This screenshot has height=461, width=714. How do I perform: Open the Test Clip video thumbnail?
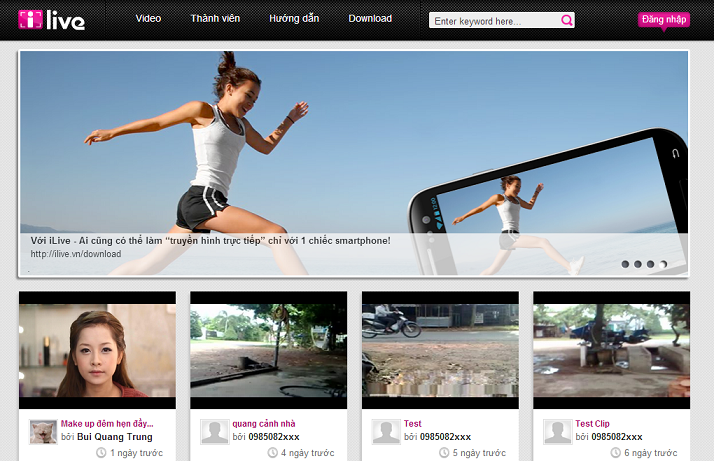point(612,350)
